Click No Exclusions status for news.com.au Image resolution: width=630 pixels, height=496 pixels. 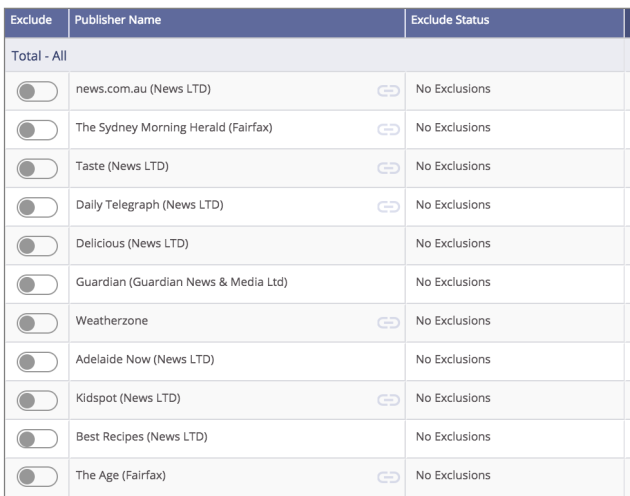pyautogui.click(x=453, y=89)
